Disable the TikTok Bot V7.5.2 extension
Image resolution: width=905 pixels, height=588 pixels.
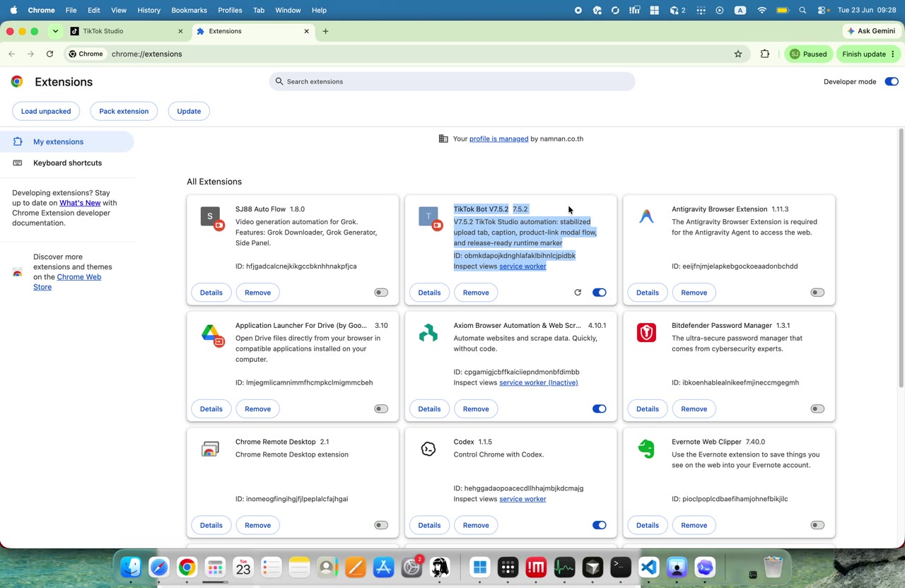pos(599,293)
